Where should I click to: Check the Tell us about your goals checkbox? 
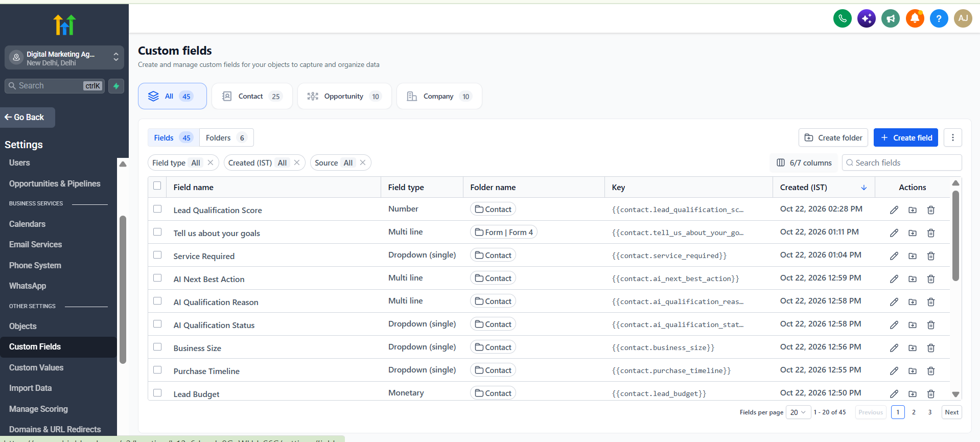(x=157, y=232)
